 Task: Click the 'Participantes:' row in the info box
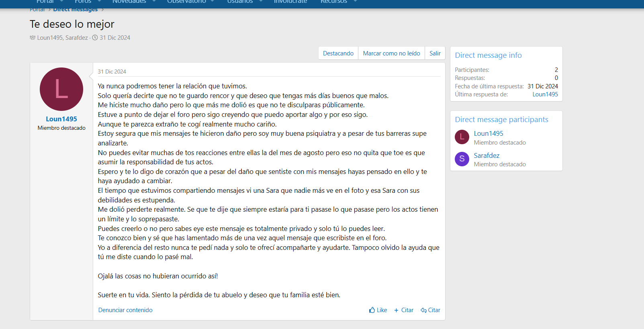pos(506,70)
